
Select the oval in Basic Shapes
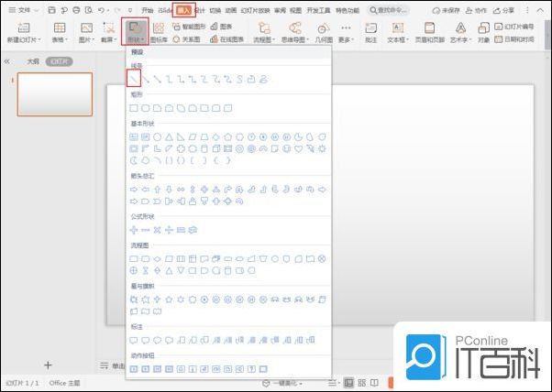(x=158, y=137)
